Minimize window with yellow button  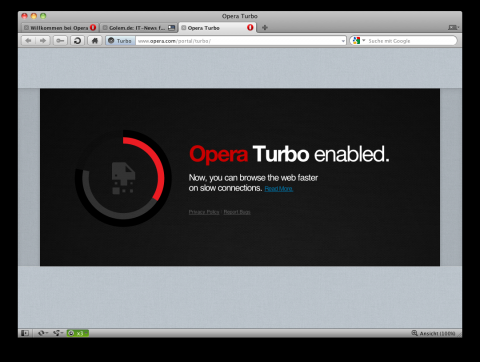coord(34,16)
